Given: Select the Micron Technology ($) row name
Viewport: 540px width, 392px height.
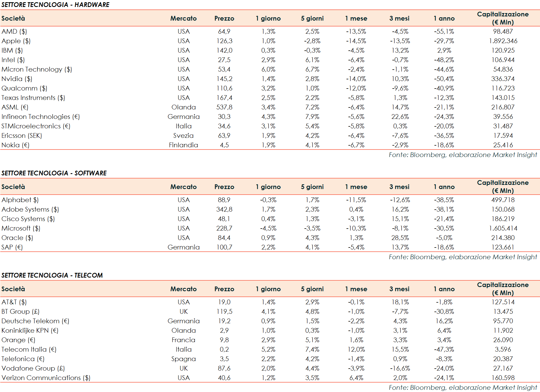Looking at the screenshot, I should (37, 69).
